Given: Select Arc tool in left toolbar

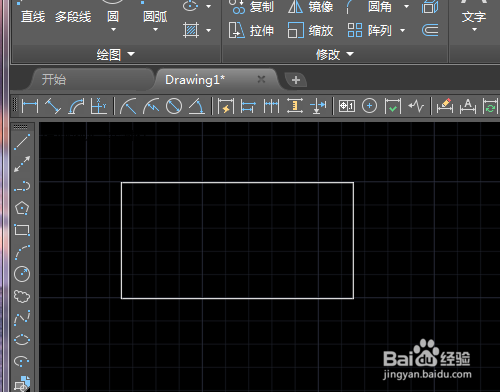Looking at the screenshot, I should (x=22, y=252).
